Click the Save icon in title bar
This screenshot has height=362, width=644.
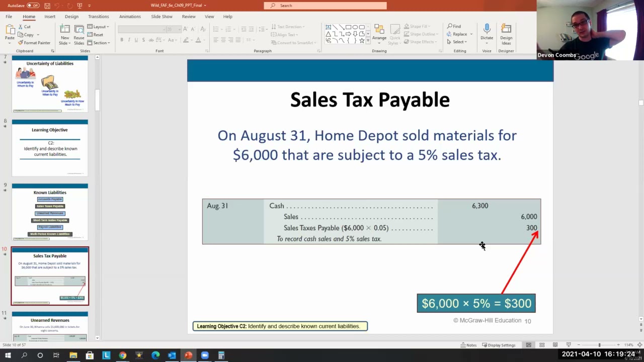click(47, 6)
